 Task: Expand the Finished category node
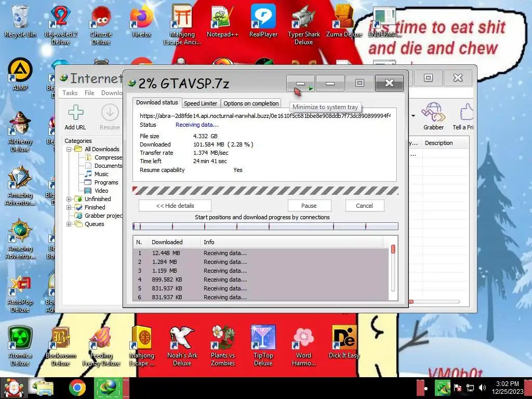pyautogui.click(x=69, y=207)
